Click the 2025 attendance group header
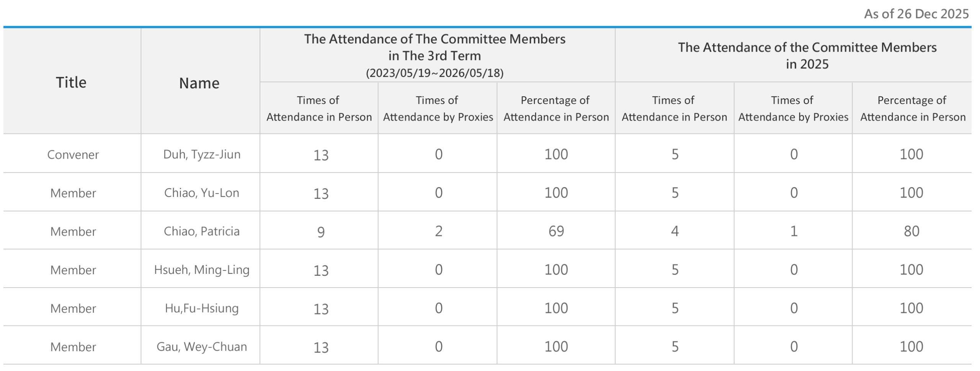Image resolution: width=980 pixels, height=371 pixels. pos(807,55)
